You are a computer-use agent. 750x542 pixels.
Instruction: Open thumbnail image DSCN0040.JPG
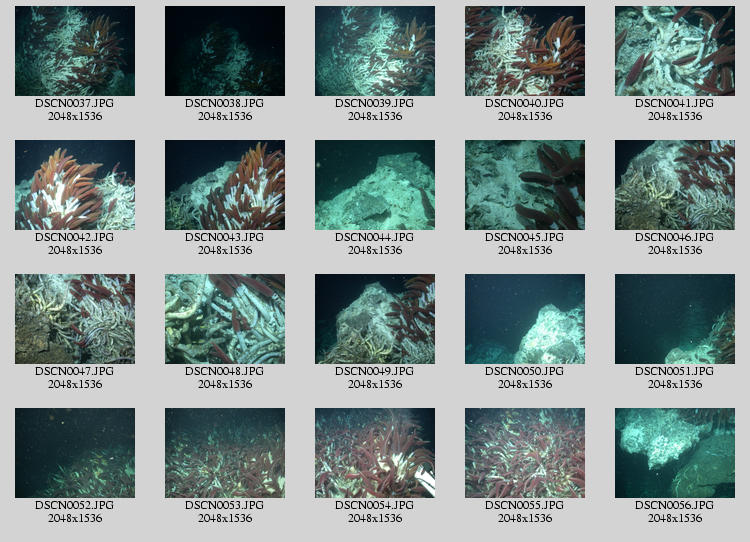click(x=525, y=51)
